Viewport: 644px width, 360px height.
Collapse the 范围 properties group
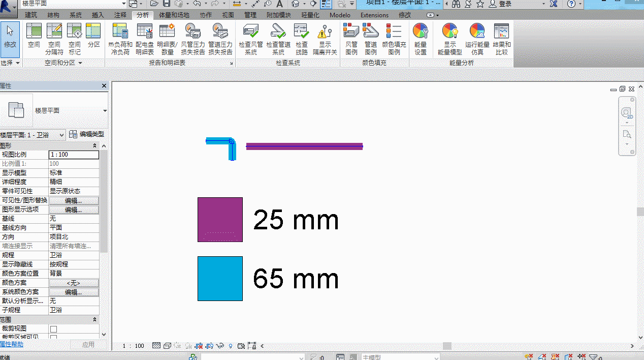pos(95,320)
